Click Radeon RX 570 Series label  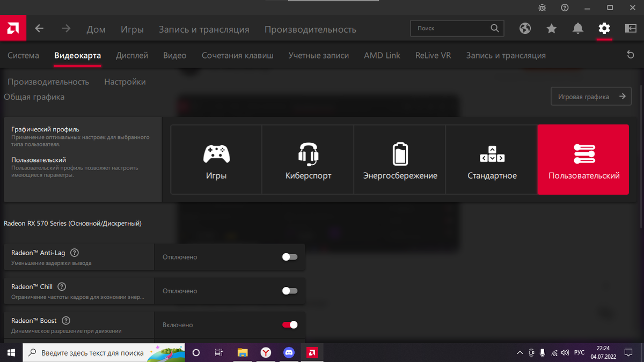[72, 223]
